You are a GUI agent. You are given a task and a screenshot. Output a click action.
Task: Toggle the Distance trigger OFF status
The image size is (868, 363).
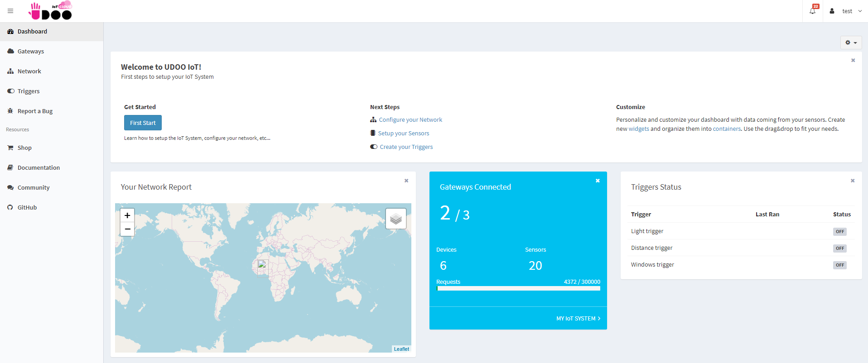[x=840, y=248]
